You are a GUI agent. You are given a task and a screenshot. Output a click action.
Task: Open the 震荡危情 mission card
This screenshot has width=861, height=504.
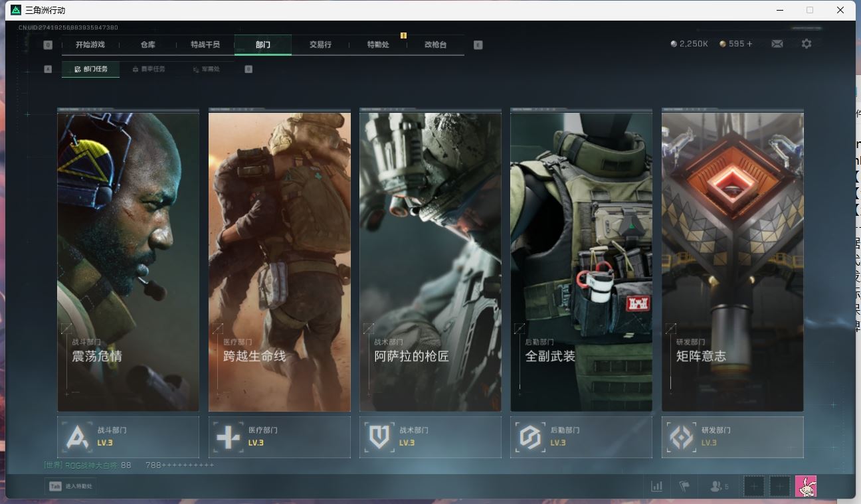[x=128, y=262]
